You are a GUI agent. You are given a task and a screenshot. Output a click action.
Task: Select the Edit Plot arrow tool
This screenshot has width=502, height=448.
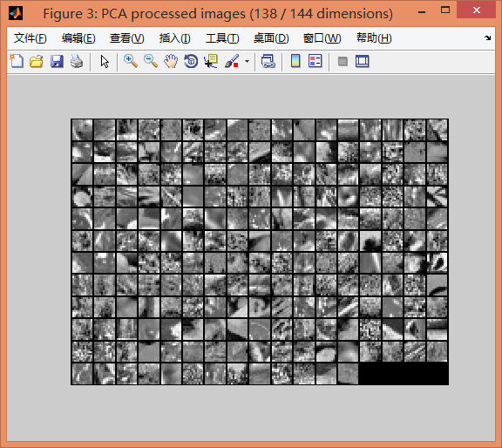(105, 61)
